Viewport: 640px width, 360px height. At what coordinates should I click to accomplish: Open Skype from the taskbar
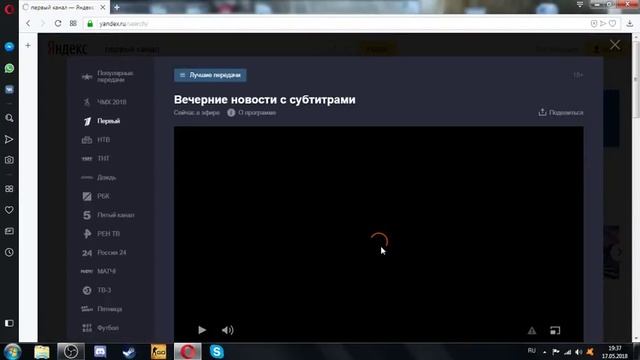click(217, 351)
